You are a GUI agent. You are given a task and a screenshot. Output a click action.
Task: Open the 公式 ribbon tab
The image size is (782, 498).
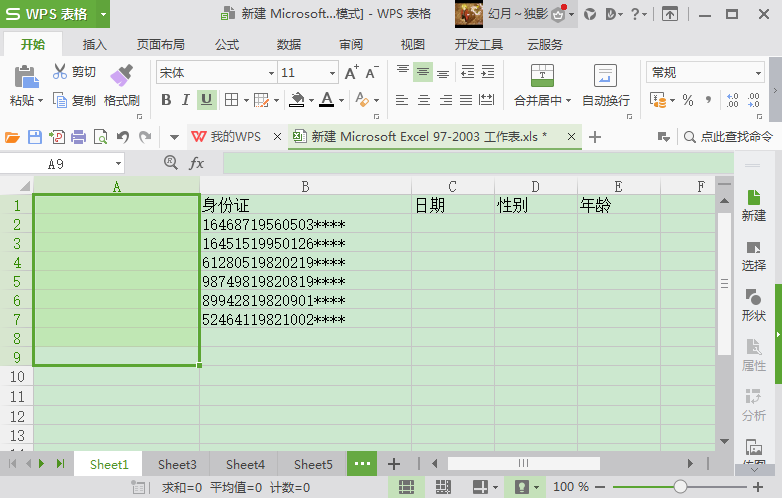click(x=227, y=45)
